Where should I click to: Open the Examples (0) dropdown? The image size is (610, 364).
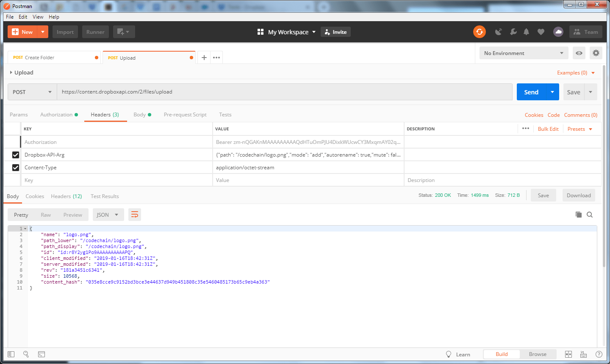(x=576, y=73)
